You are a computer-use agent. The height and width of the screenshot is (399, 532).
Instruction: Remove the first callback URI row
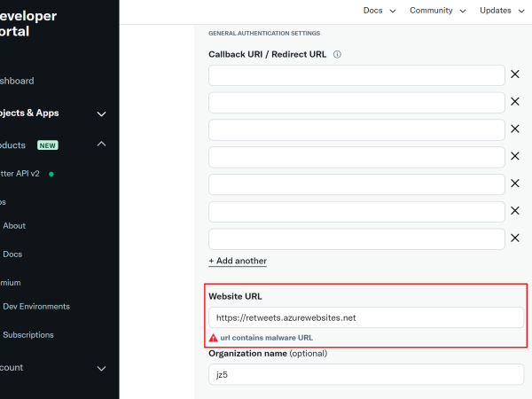pos(515,74)
